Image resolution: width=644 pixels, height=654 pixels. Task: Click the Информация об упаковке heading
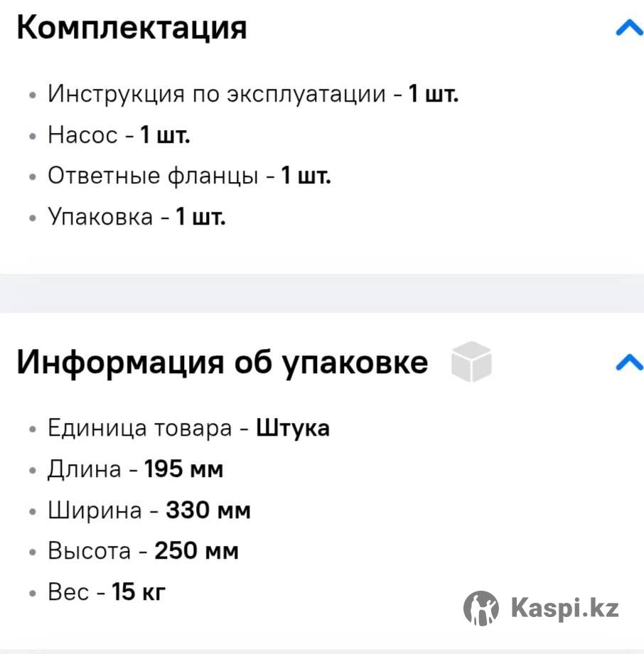[222, 363]
